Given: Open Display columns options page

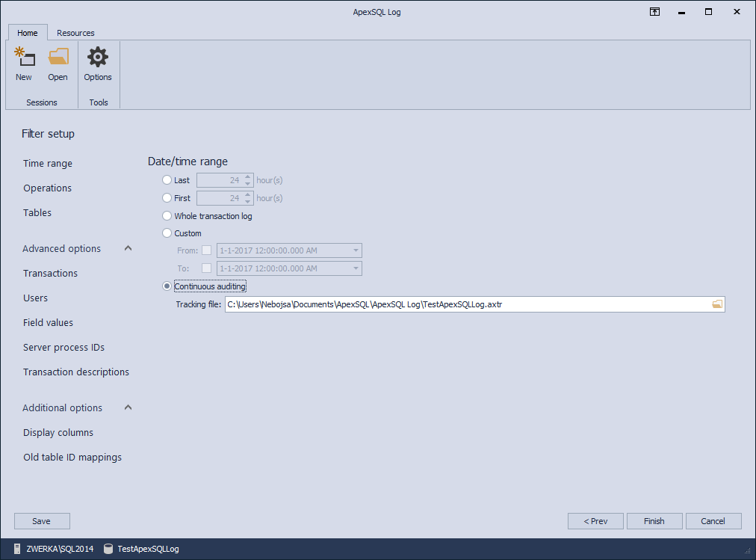Looking at the screenshot, I should point(58,433).
